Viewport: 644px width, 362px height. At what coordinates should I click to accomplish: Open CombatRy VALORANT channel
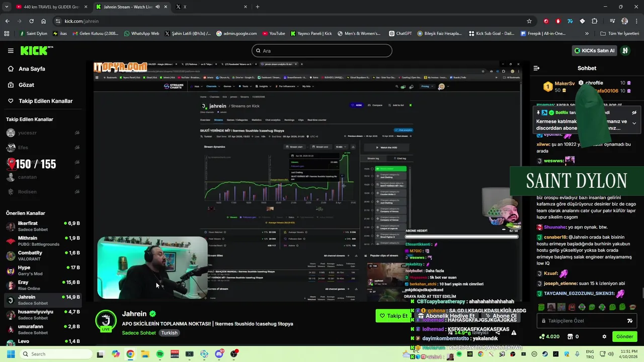click(x=43, y=255)
